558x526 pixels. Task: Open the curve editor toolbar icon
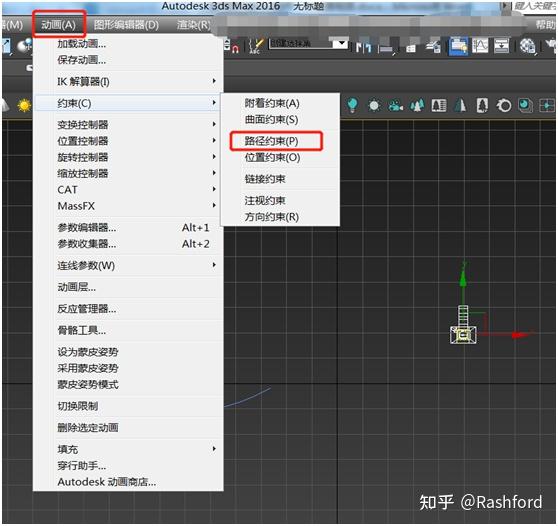tap(479, 46)
